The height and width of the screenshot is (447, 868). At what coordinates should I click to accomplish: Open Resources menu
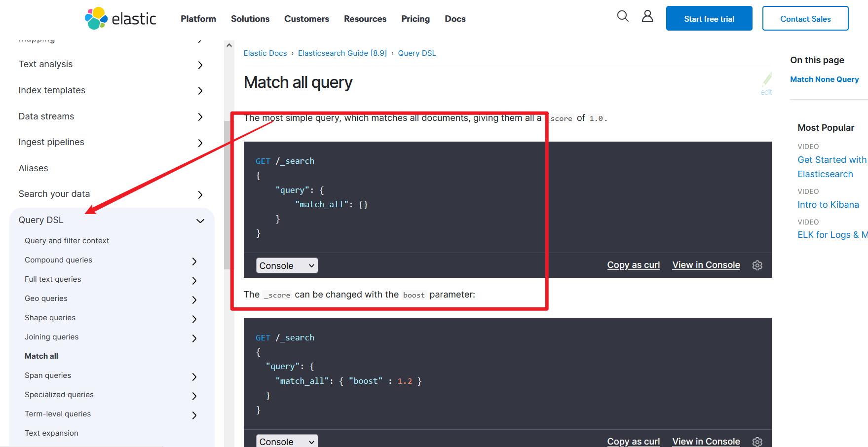tap(365, 19)
